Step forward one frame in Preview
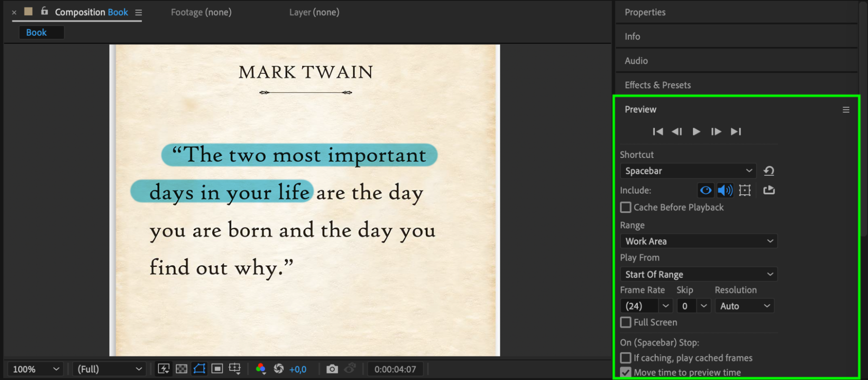868x380 pixels. (716, 131)
